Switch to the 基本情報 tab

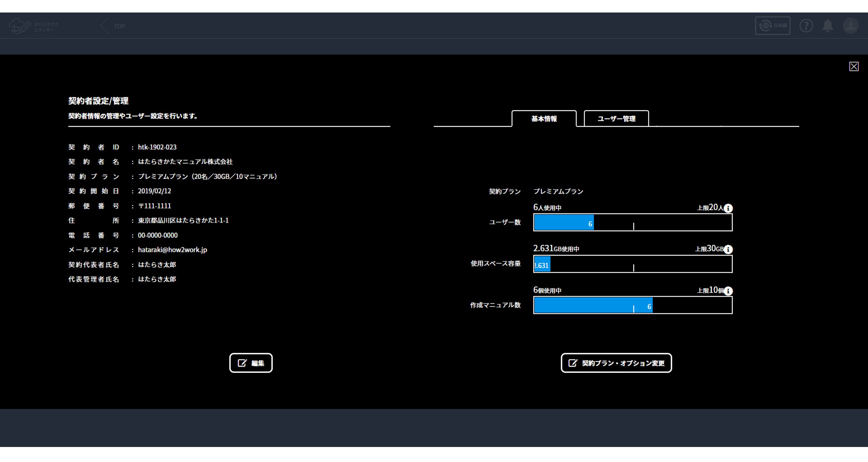point(544,119)
